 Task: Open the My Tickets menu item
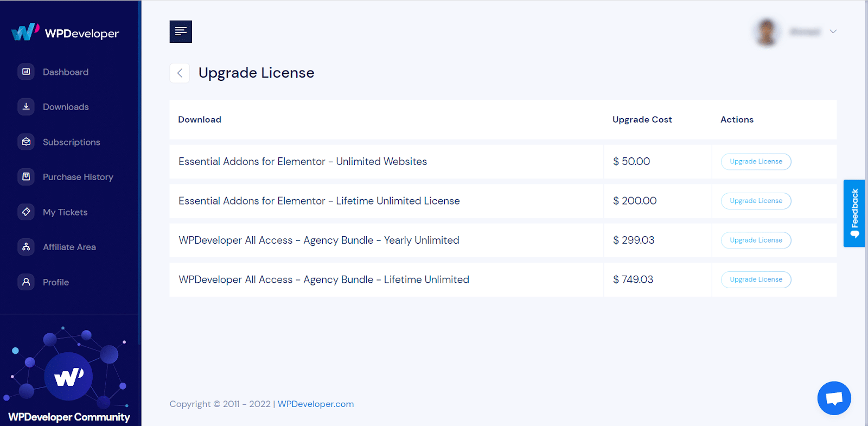[x=65, y=212]
